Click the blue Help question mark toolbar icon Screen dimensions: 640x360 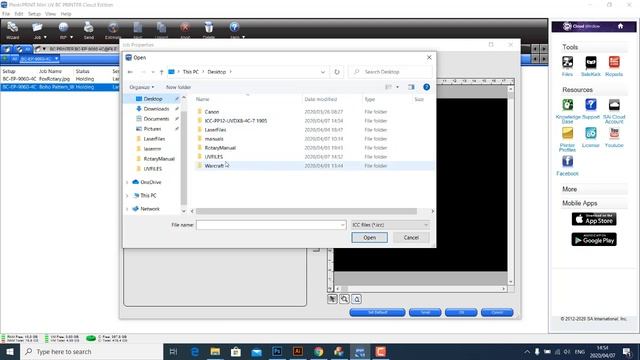coord(234,27)
